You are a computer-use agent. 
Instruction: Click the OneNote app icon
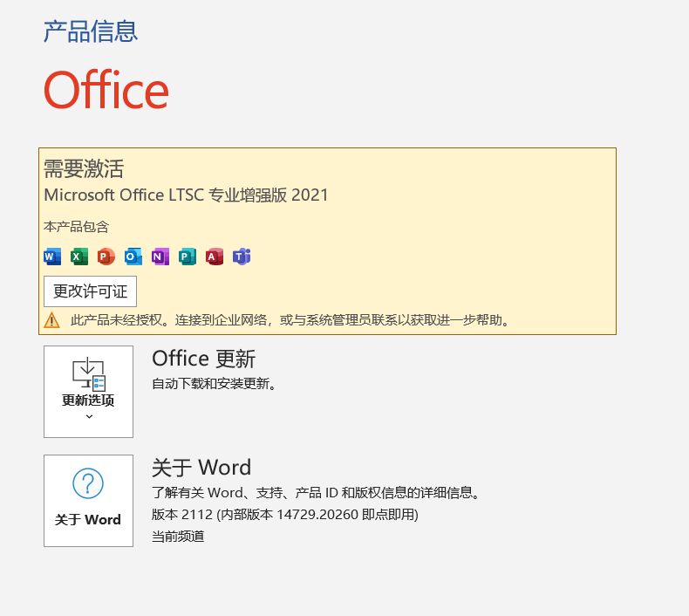(x=160, y=257)
